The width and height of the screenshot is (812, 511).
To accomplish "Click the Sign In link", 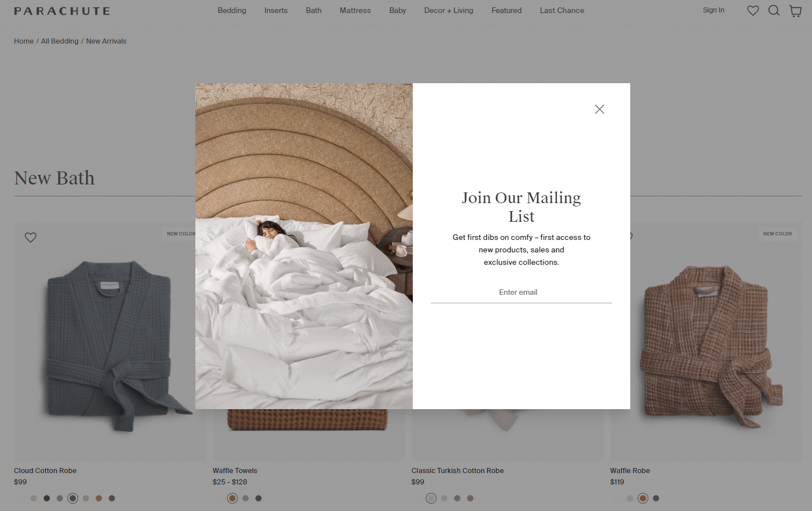I will point(713,10).
